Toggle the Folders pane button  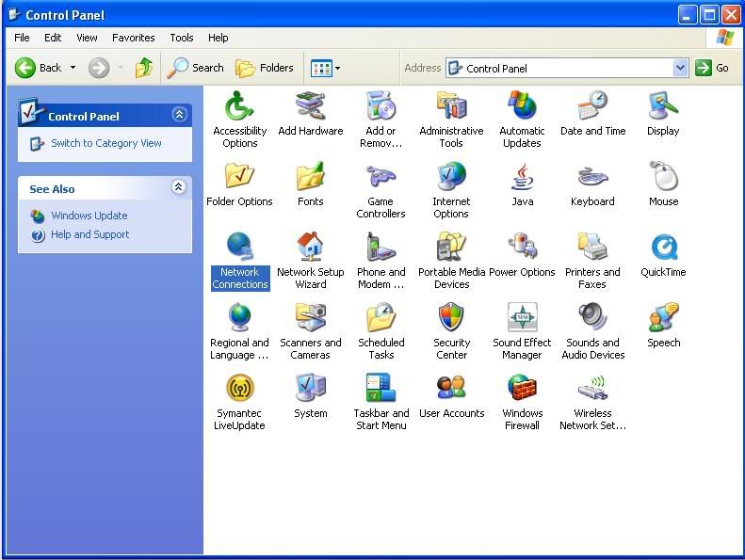(265, 68)
